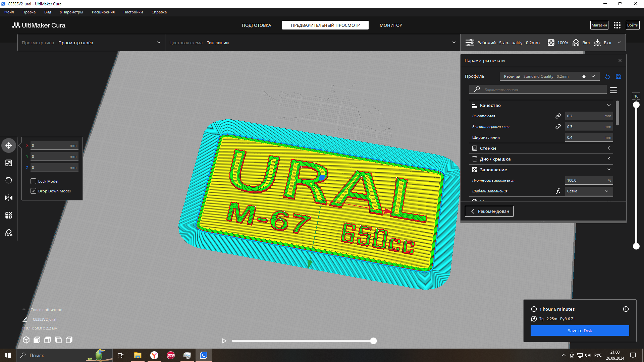The height and width of the screenshot is (362, 644).
Task: Select the Mirror tool icon
Action: click(9, 198)
